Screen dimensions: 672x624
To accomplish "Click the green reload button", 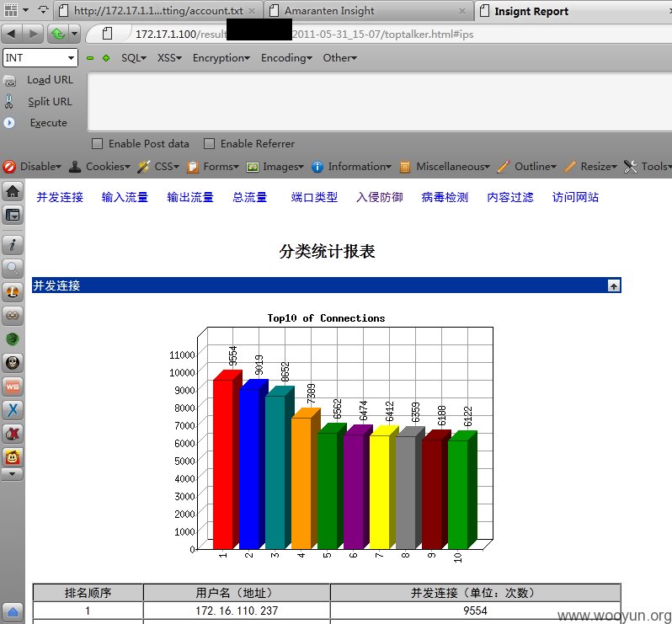I will 58,34.
